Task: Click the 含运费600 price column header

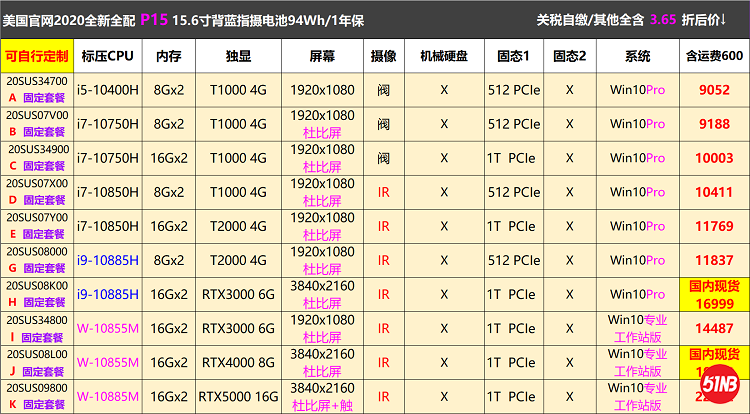Action: pyautogui.click(x=714, y=55)
